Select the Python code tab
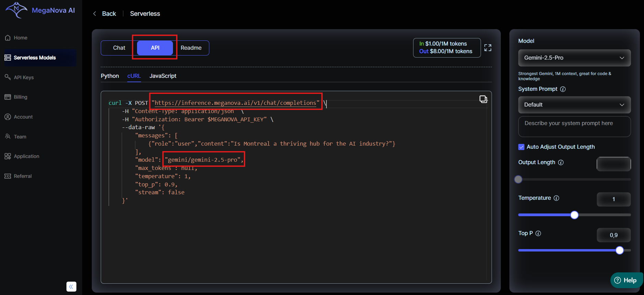The image size is (644, 295). pos(110,76)
